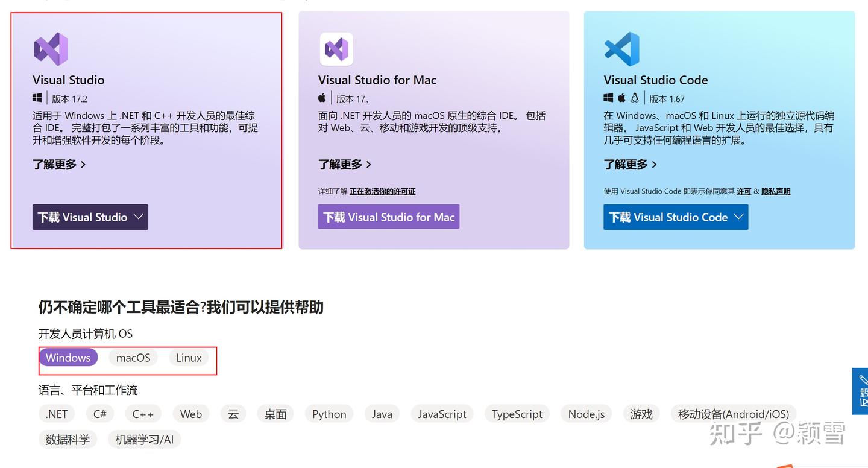Viewport: 868px width, 468px height.
Task: Click the 下载 Visual Studio for Mac button
Action: 388,217
